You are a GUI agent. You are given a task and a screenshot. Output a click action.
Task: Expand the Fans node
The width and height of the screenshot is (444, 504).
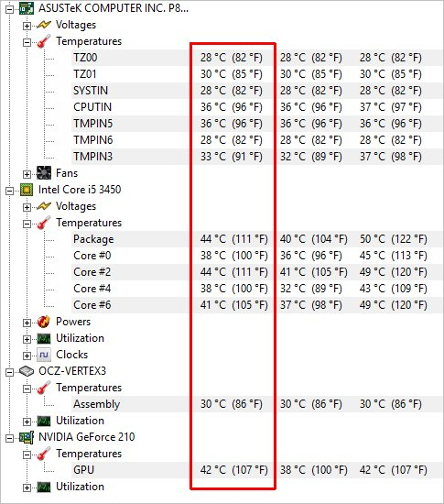tap(27, 174)
